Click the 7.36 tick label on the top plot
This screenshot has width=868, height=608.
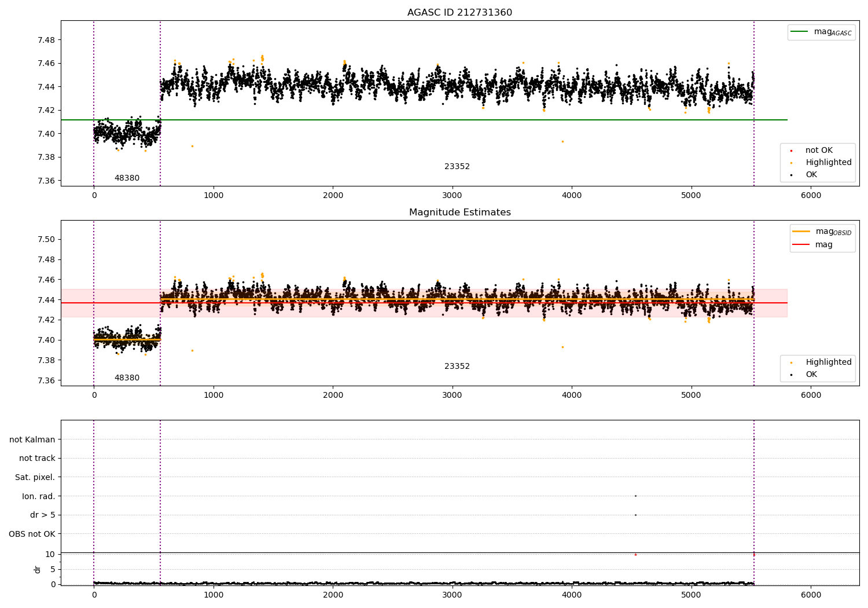click(46, 181)
